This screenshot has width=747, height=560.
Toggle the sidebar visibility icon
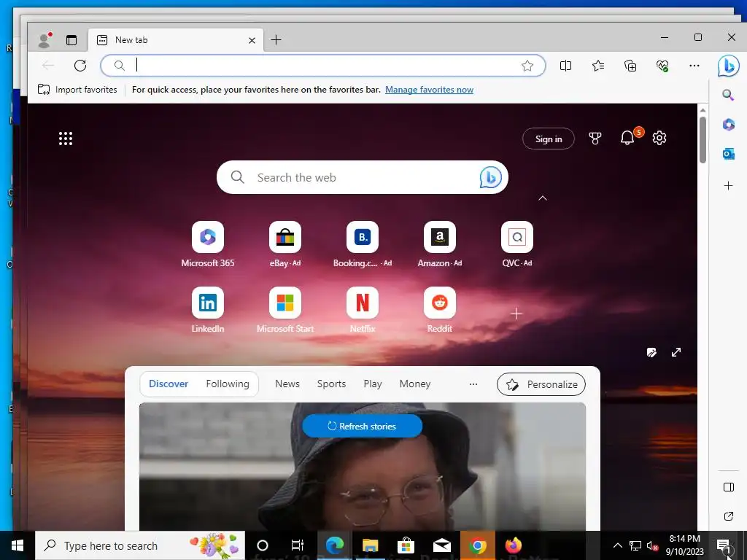(729, 487)
